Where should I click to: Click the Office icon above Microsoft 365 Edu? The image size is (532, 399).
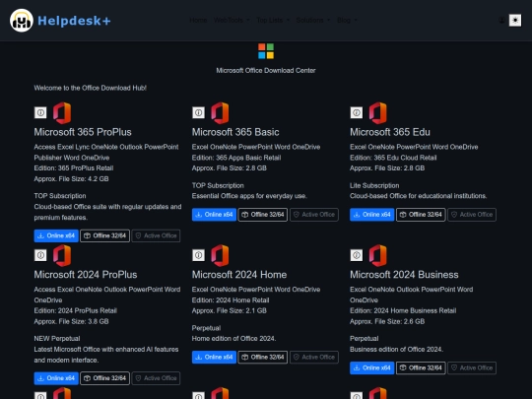[x=378, y=113]
